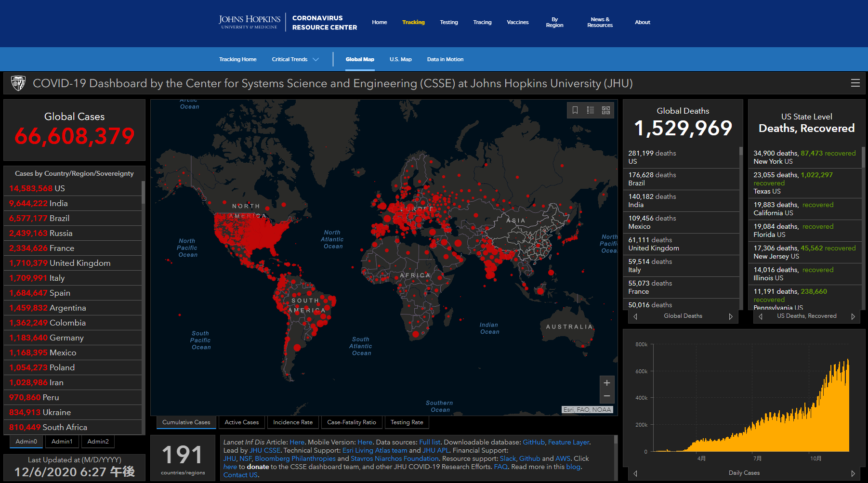Open the basemap gallery grid icon

coord(606,110)
